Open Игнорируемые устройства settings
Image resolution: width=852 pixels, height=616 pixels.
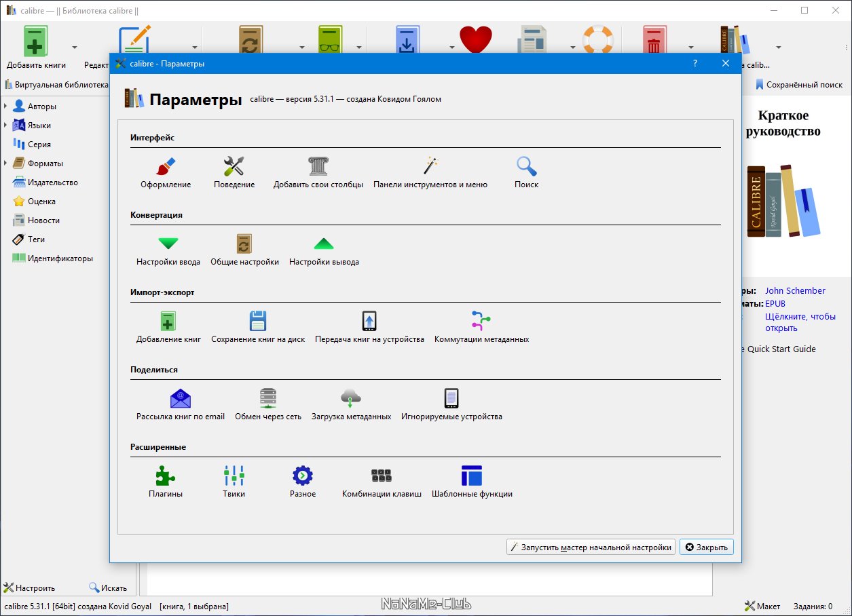(x=451, y=404)
